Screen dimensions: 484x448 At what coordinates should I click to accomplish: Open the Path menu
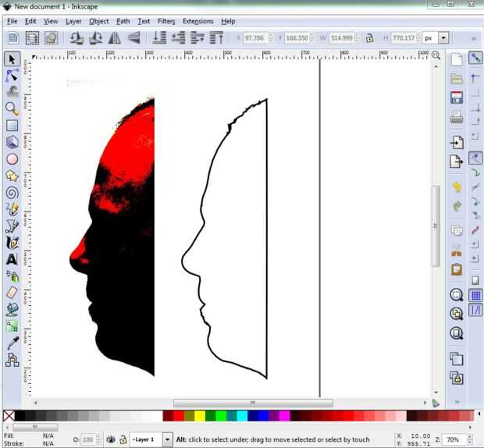click(123, 21)
